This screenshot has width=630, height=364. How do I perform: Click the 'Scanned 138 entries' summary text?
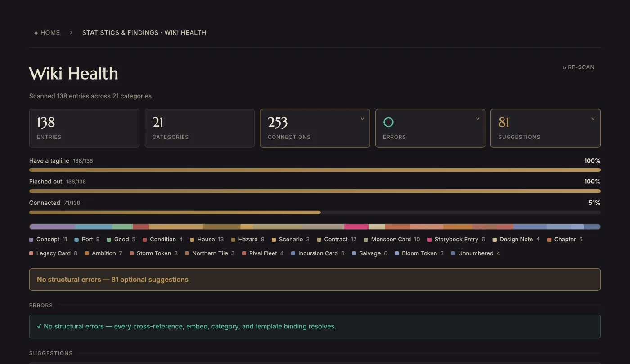pyautogui.click(x=91, y=96)
